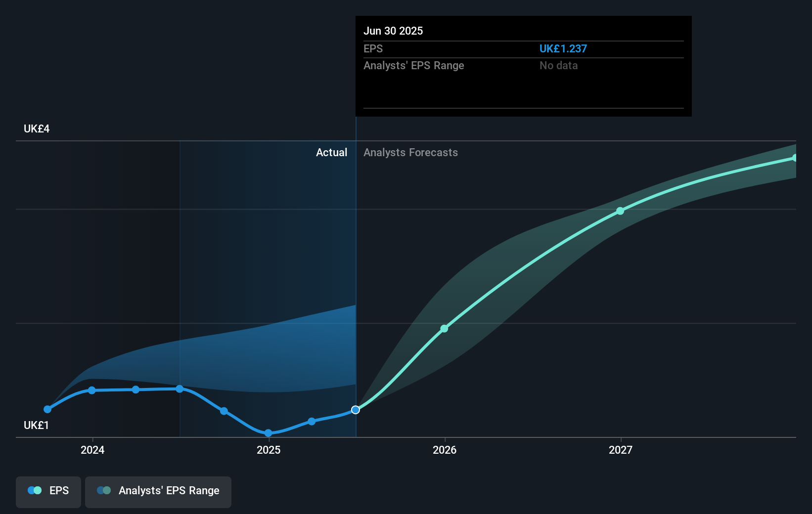The height and width of the screenshot is (514, 812).
Task: Click the tooltip's 'Analysts' EPS Range' row label
Action: coord(414,66)
